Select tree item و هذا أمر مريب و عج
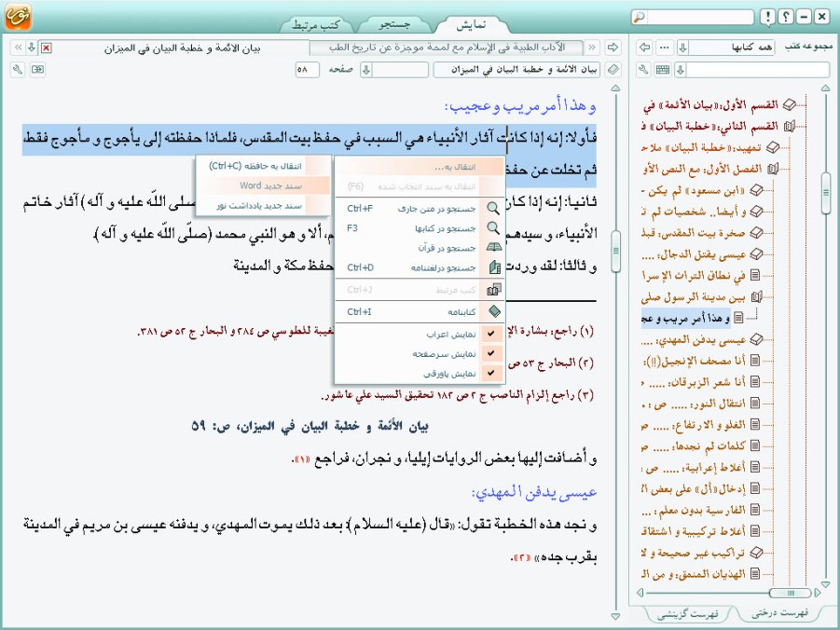 (x=686, y=318)
